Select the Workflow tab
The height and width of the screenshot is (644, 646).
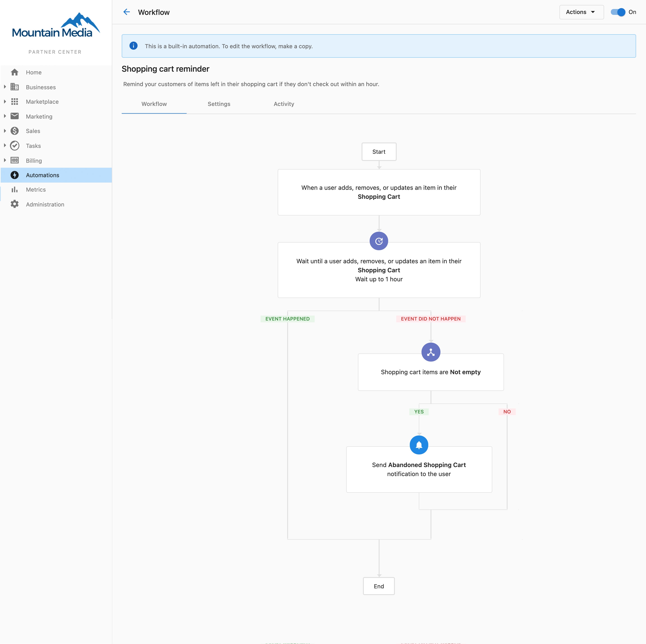coord(154,104)
